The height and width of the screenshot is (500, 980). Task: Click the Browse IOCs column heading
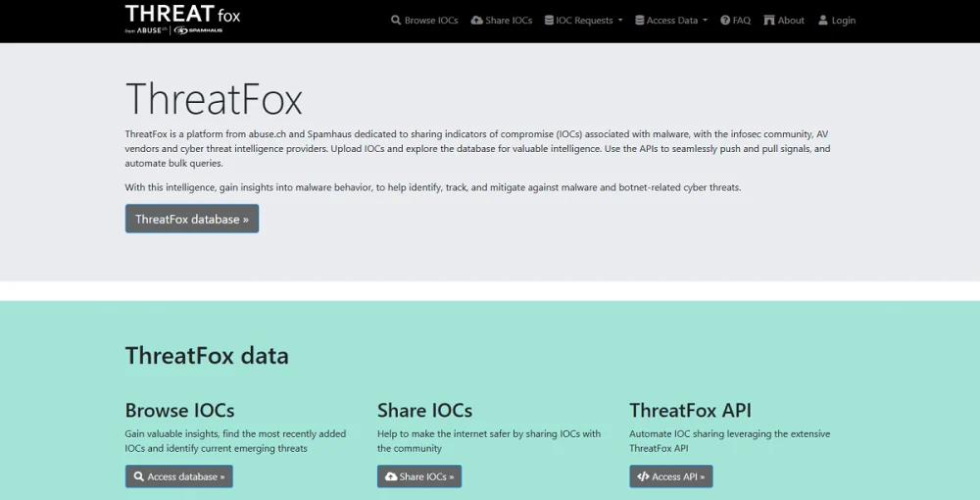pos(179,410)
